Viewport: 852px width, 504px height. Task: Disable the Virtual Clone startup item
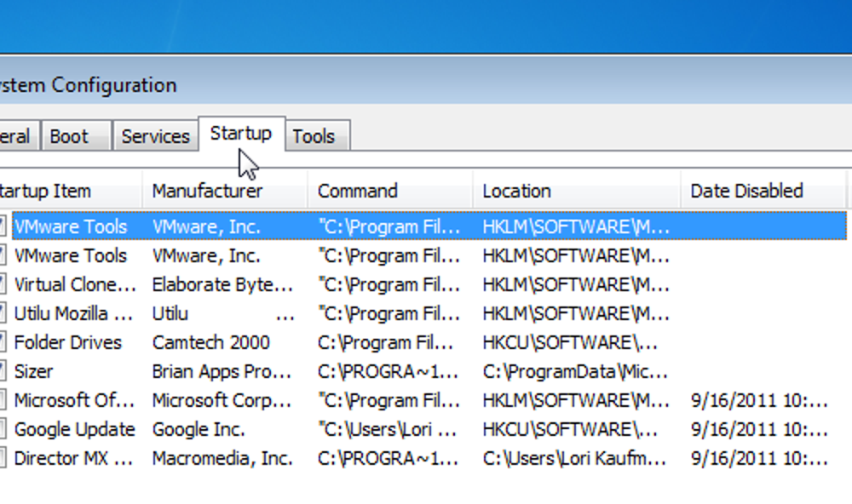tap(4, 284)
